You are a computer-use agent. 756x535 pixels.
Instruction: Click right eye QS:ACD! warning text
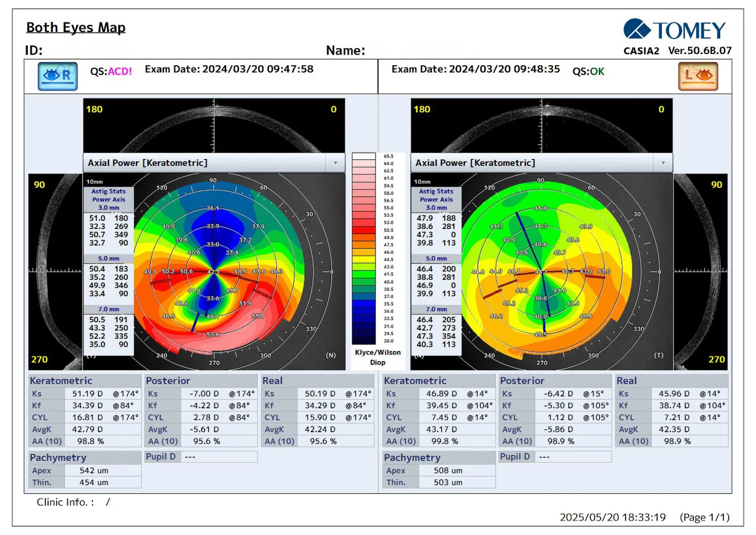(x=111, y=71)
